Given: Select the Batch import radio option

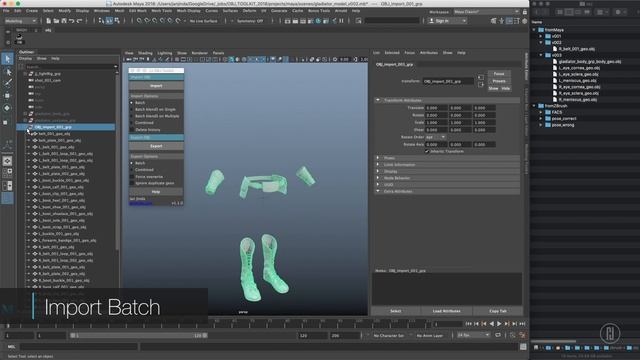Looking at the screenshot, I should click(x=132, y=103).
